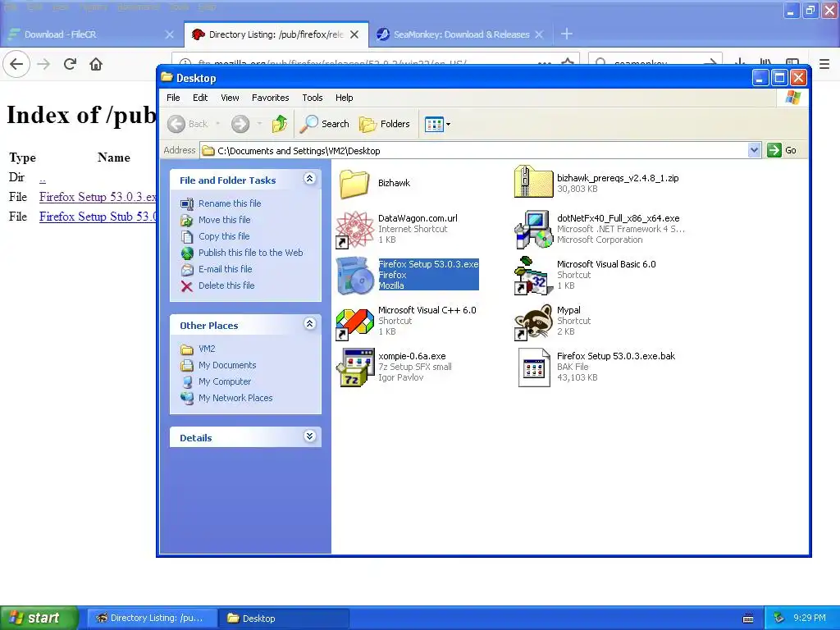Select the Microsoft Visual Basic 6.0 shortcut icon
The width and height of the screenshot is (840, 630).
(533, 276)
